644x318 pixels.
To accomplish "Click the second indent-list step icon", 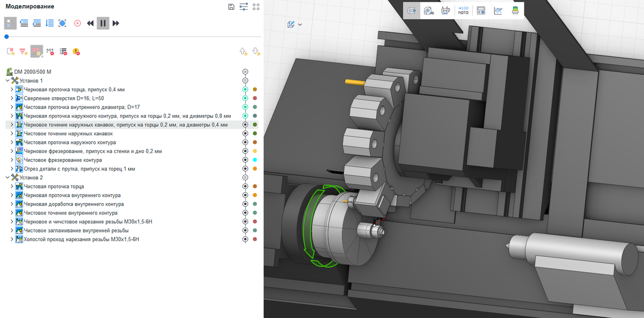I will click(x=37, y=23).
